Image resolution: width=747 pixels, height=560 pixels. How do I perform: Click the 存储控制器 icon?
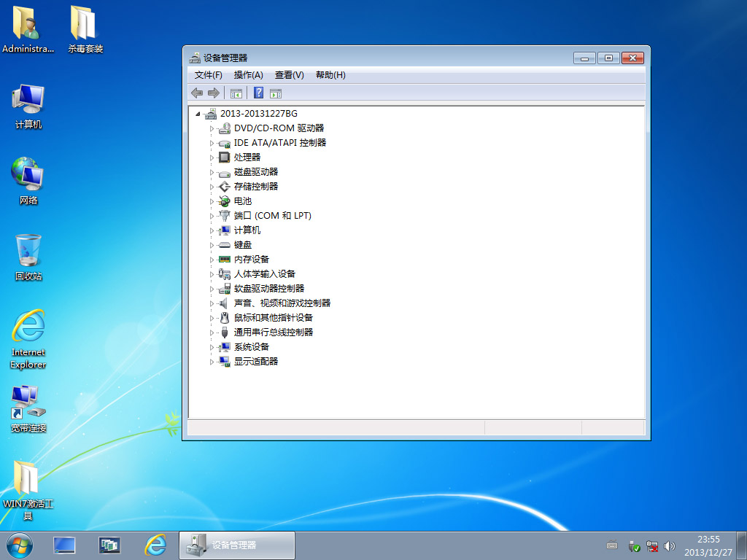coord(225,187)
